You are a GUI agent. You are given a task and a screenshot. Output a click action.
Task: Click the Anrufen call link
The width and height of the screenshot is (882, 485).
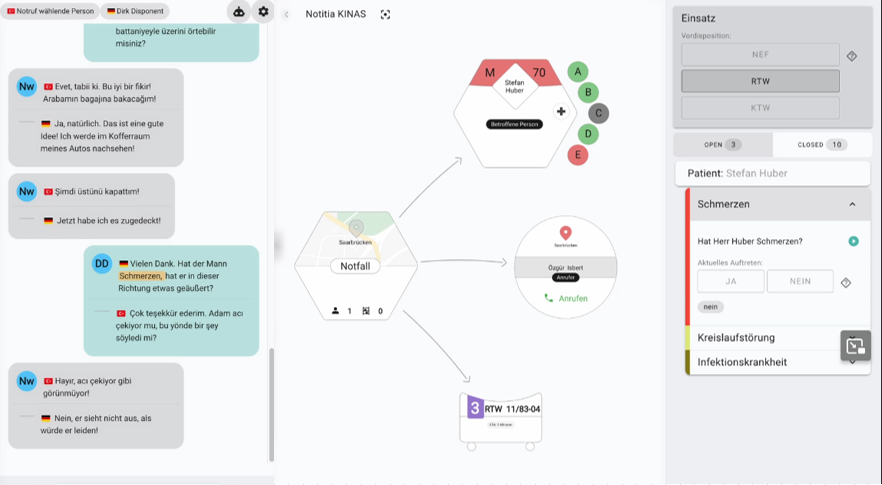tap(573, 298)
